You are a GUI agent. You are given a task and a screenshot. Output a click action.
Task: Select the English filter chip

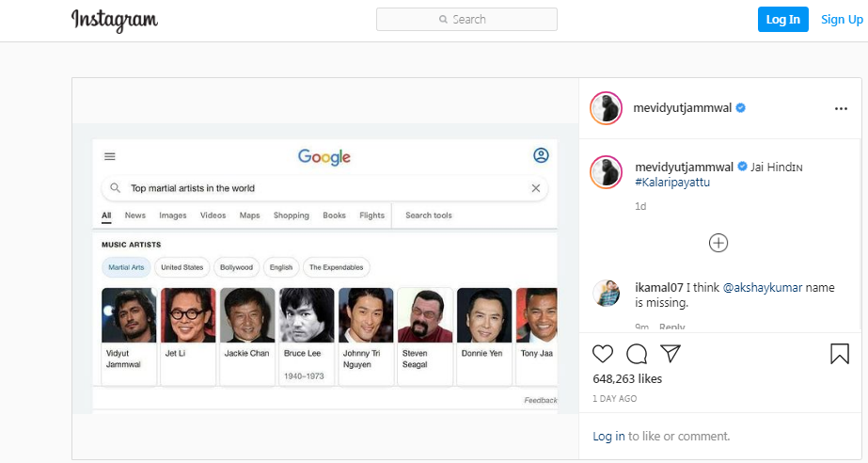281,267
